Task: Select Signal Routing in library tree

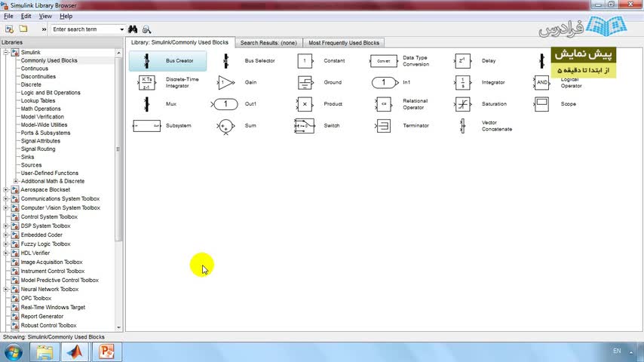Action: 38,149
